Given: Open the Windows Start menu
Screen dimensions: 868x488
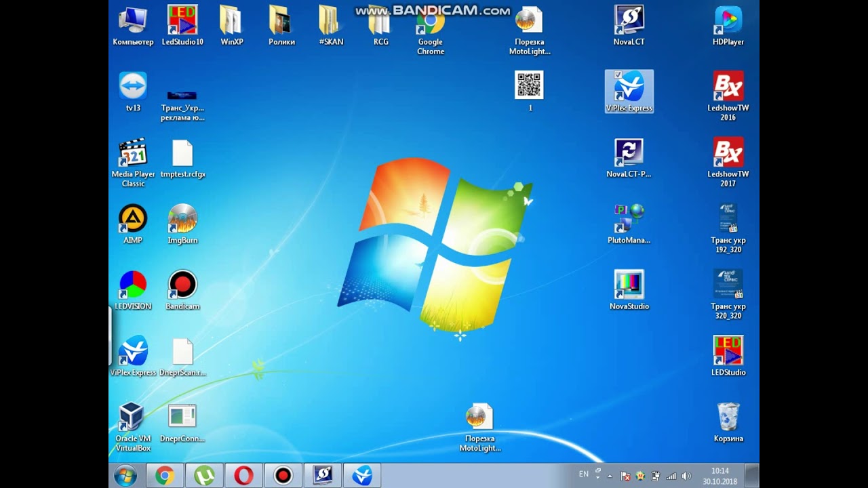Looking at the screenshot, I should pos(125,476).
